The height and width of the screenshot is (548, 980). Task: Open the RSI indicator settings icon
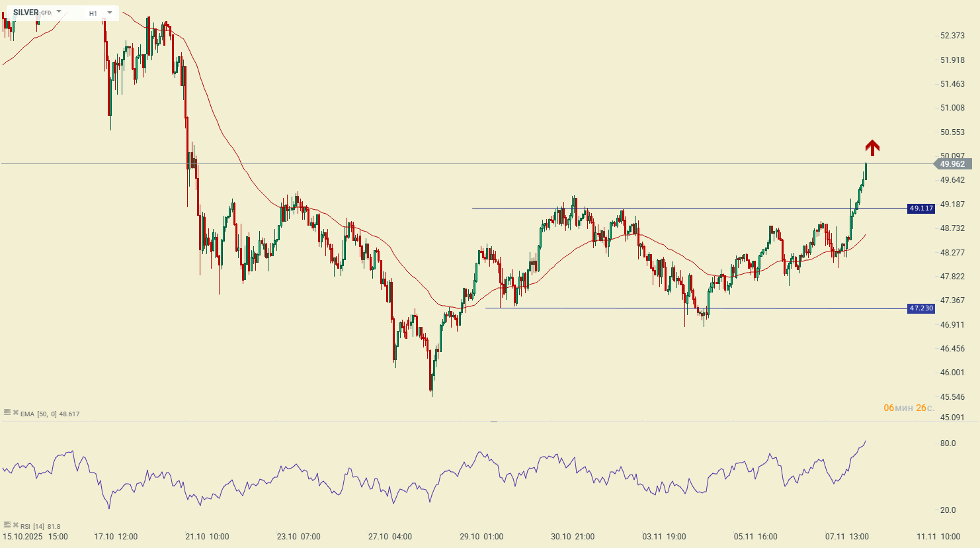click(x=7, y=525)
